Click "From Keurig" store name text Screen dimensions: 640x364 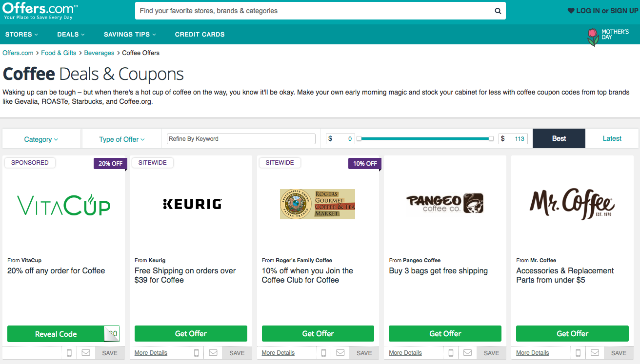click(150, 260)
